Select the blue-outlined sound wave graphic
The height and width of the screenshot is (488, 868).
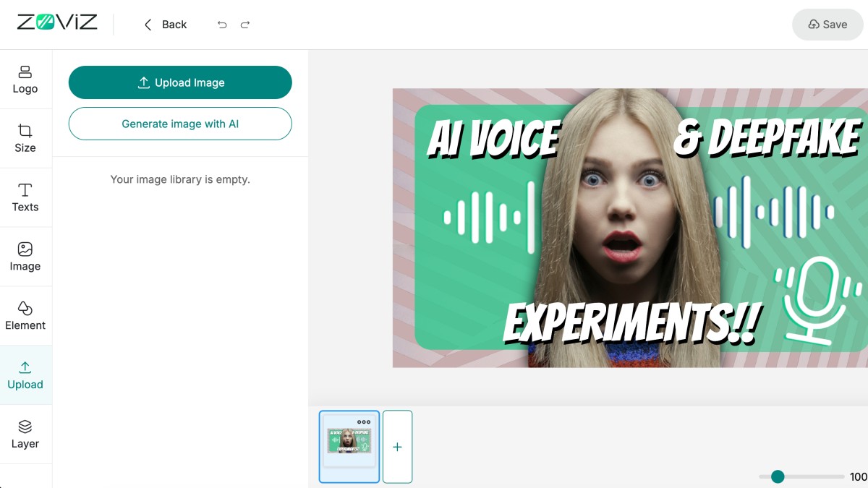774,213
